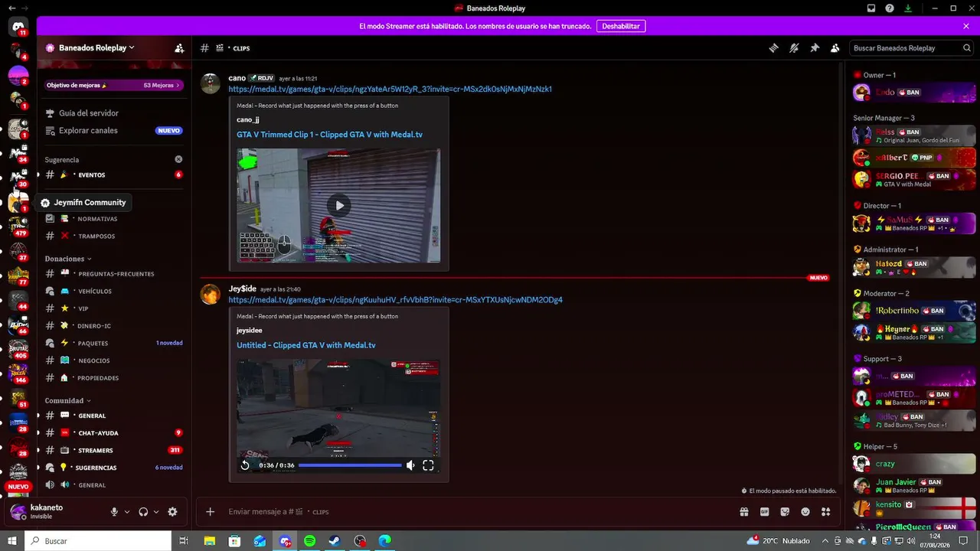Open File Explorer from the taskbar
Viewport: 980px width, 551px height.
tap(210, 541)
